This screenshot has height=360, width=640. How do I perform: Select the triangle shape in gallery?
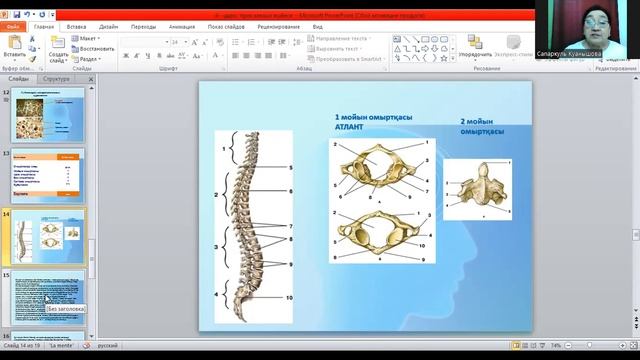click(397, 49)
